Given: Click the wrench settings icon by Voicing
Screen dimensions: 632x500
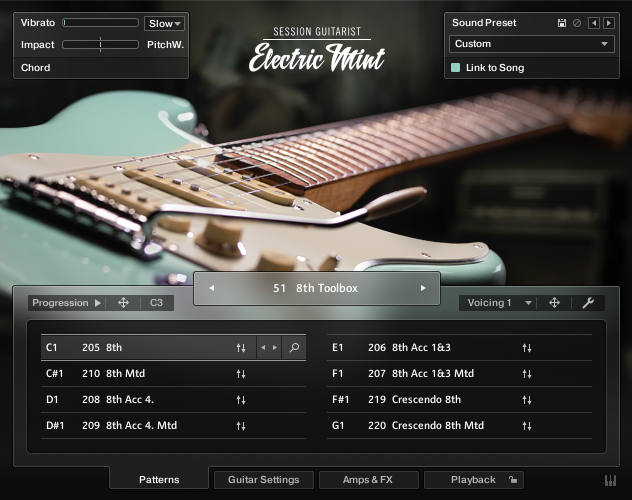Looking at the screenshot, I should point(588,303).
